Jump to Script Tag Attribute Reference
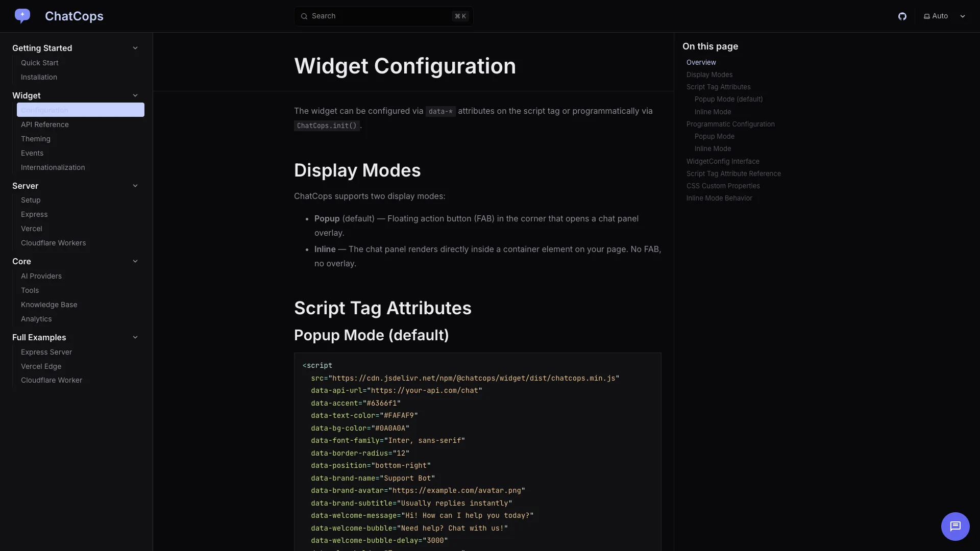This screenshot has height=551, width=980. [733, 173]
